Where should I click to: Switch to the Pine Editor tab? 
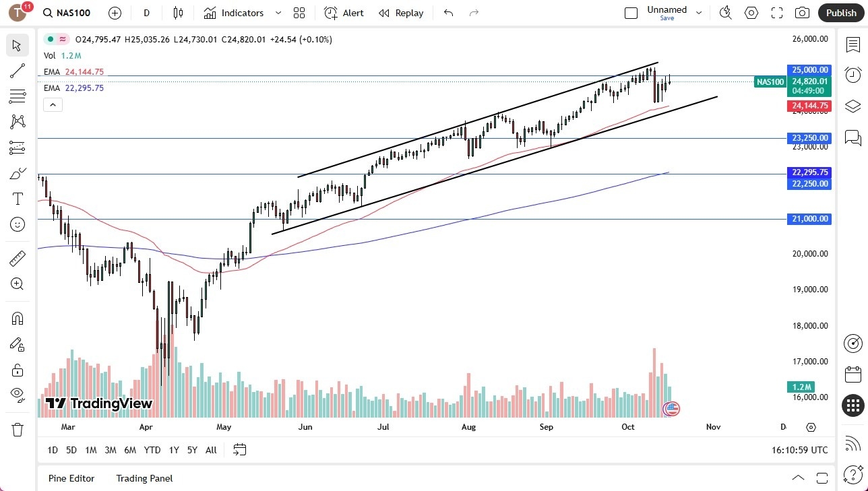71,478
